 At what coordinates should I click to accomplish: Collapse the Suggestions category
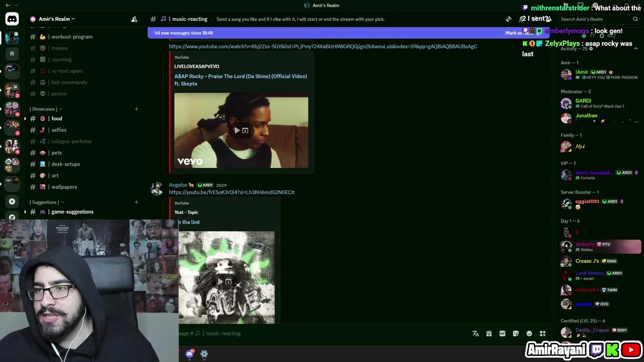tap(47, 202)
